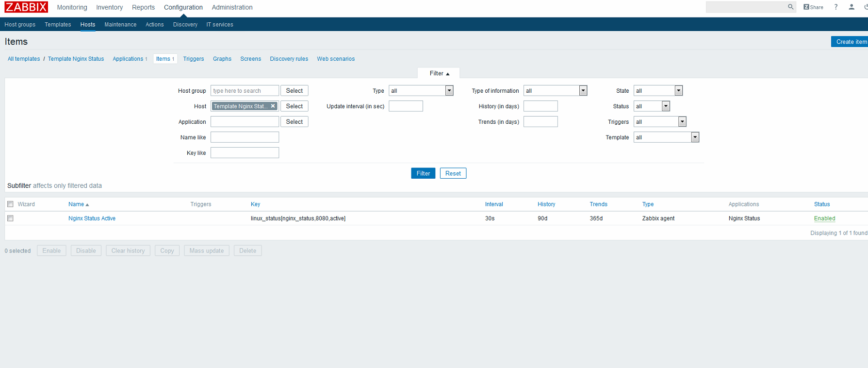The width and height of the screenshot is (868, 368).
Task: Collapse the Filter panel tab
Action: (439, 73)
